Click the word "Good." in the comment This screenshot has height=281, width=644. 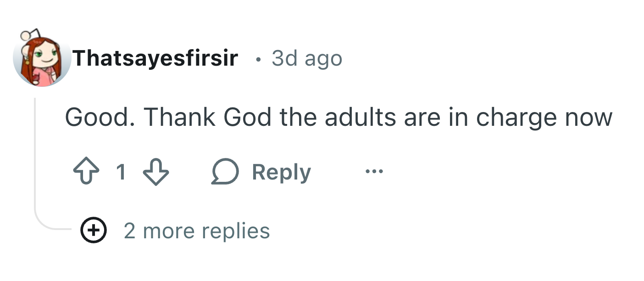pyautogui.click(x=99, y=117)
